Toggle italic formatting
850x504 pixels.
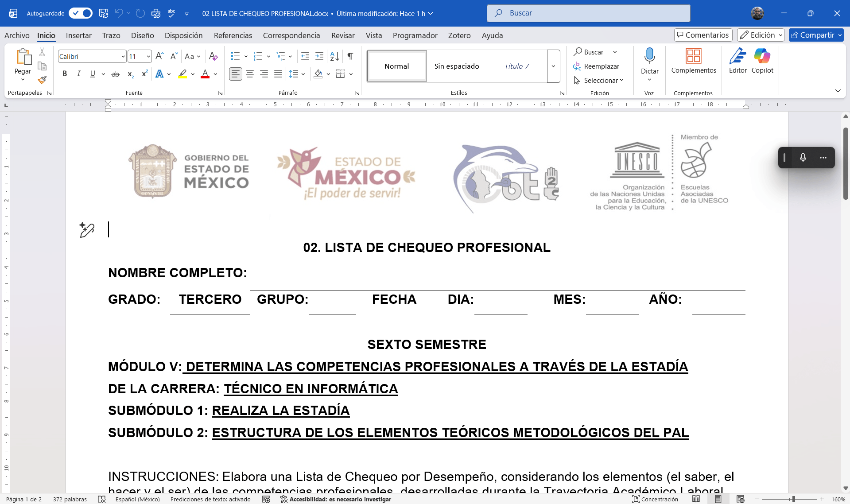pyautogui.click(x=79, y=74)
